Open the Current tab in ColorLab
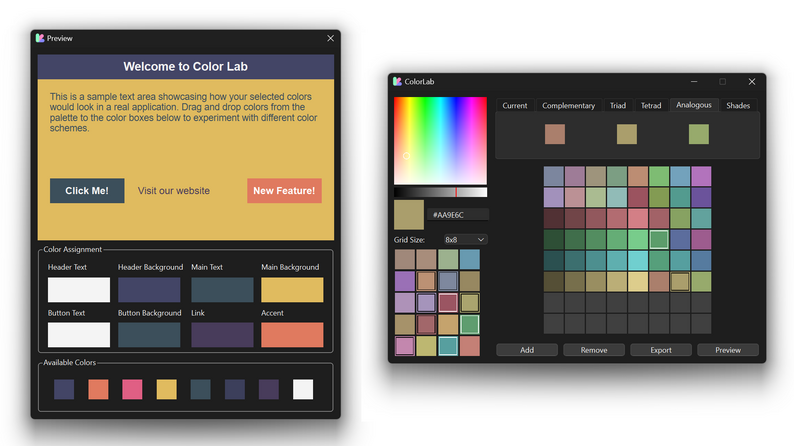The height and width of the screenshot is (446, 794). (514, 105)
